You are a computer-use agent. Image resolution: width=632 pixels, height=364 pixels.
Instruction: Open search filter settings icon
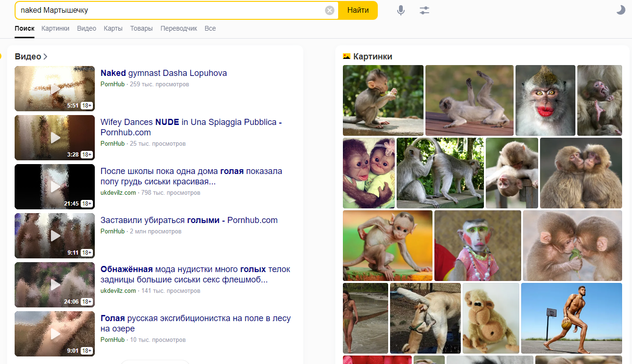pos(424,10)
